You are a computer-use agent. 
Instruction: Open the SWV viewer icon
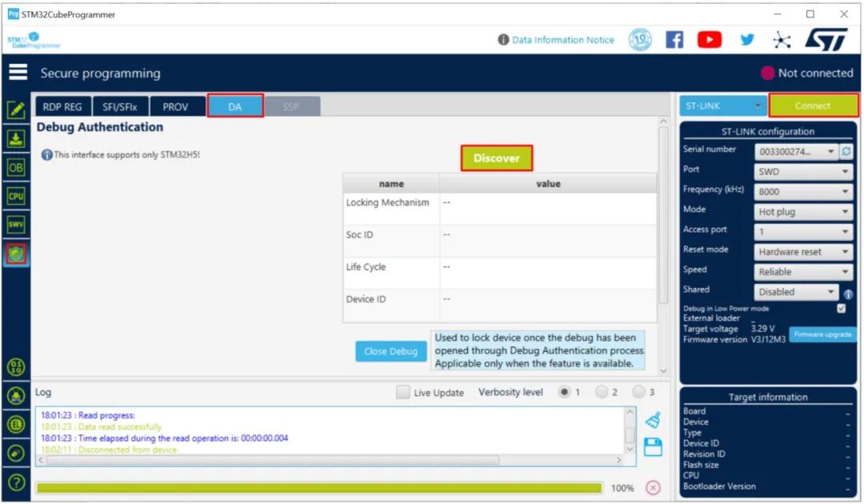click(x=16, y=225)
